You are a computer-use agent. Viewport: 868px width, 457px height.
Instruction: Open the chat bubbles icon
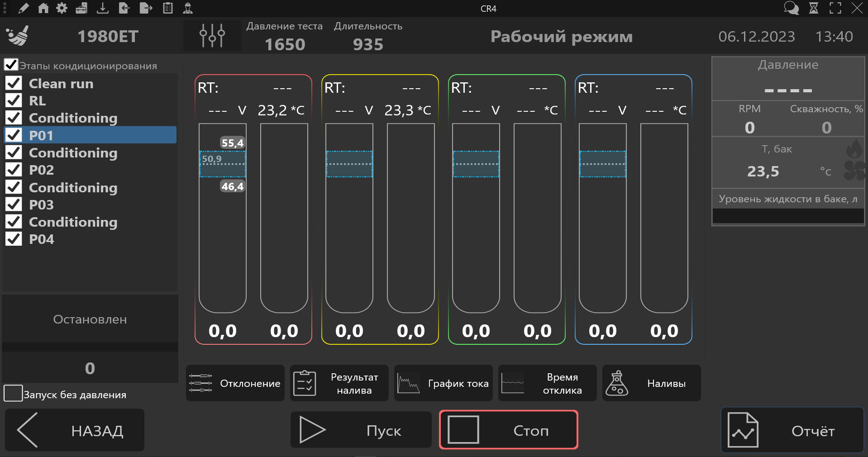[x=792, y=8]
